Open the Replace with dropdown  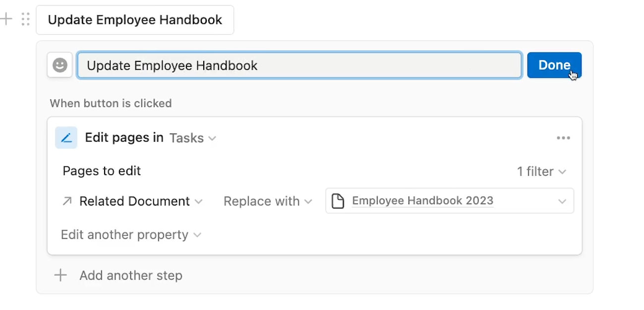coord(268,202)
